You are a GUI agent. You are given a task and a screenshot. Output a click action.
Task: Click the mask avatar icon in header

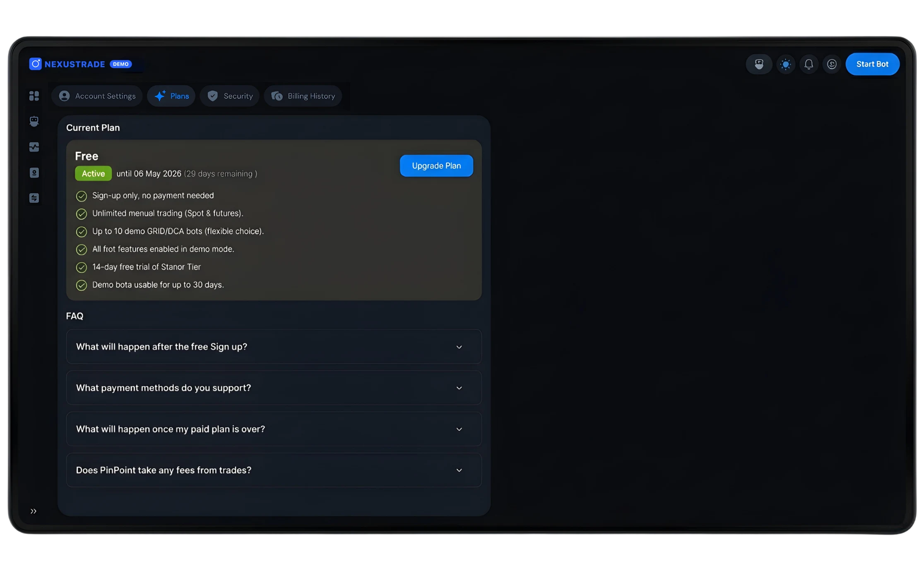tap(759, 64)
